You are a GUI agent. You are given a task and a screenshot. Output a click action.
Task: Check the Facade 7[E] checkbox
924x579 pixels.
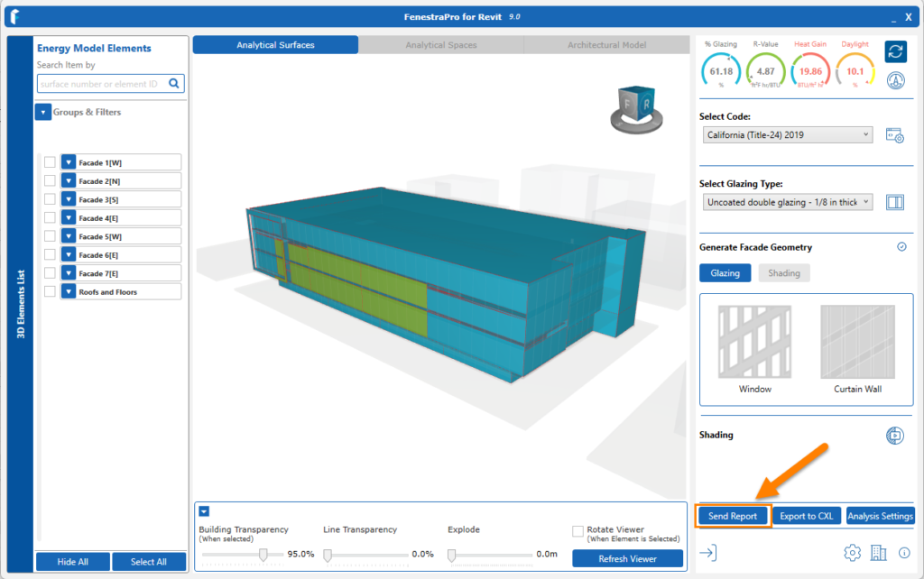pyautogui.click(x=51, y=272)
